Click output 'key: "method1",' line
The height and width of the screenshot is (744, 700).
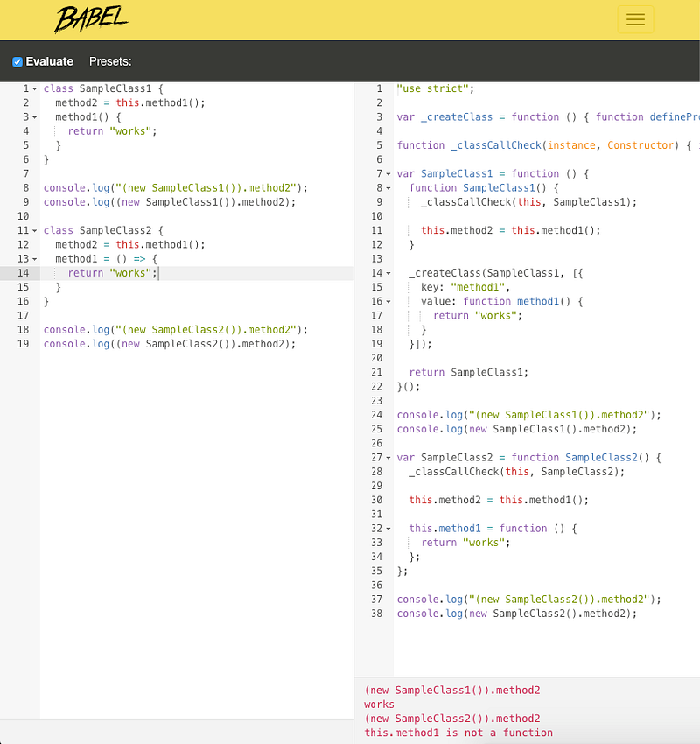click(465, 288)
